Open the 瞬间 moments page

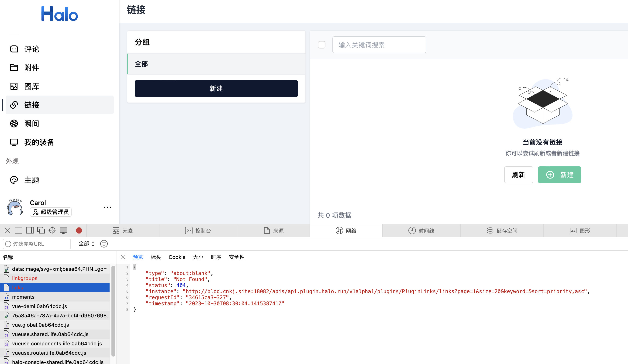(32, 124)
